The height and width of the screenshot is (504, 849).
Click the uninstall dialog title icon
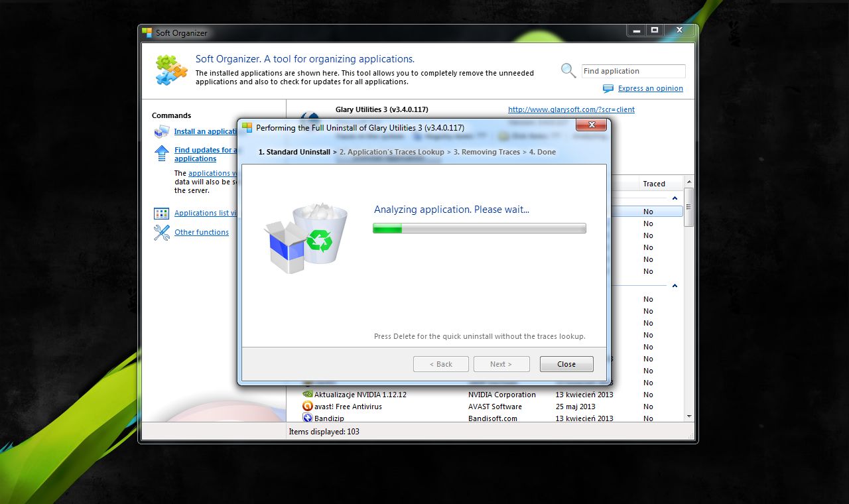[x=247, y=127]
